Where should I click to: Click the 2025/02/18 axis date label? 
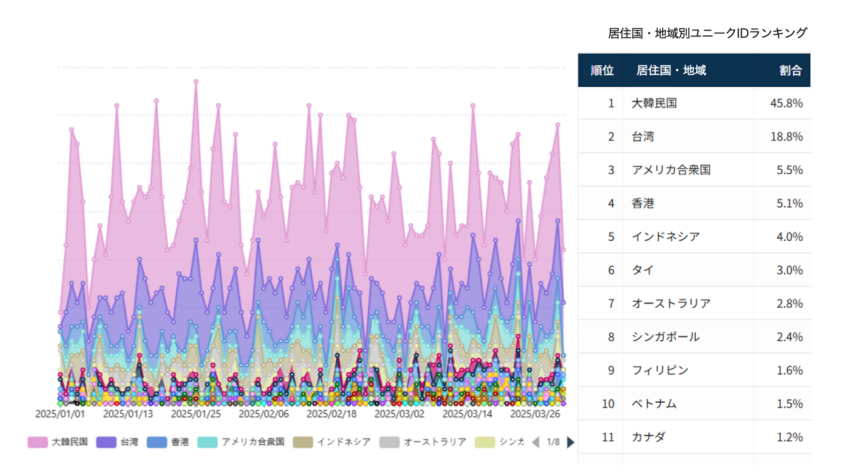(x=332, y=414)
